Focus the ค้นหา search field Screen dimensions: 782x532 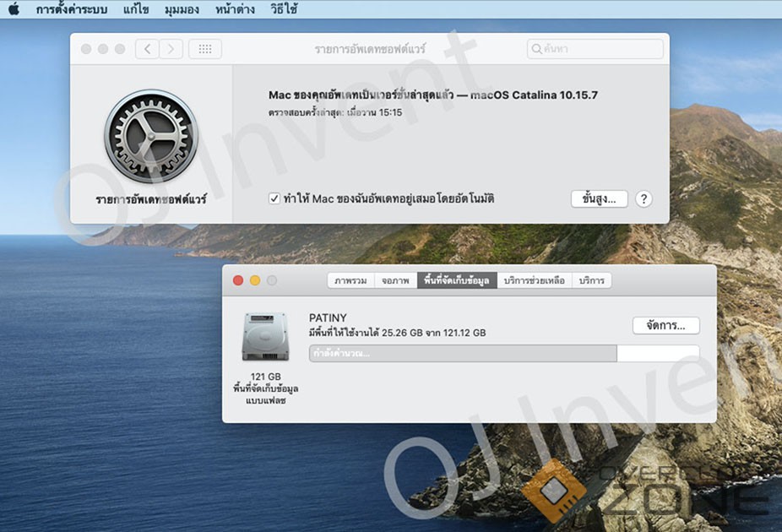(x=601, y=50)
